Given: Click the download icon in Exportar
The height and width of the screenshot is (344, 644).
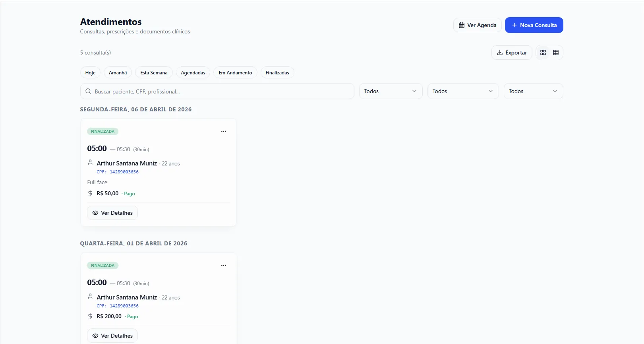Looking at the screenshot, I should coord(500,52).
